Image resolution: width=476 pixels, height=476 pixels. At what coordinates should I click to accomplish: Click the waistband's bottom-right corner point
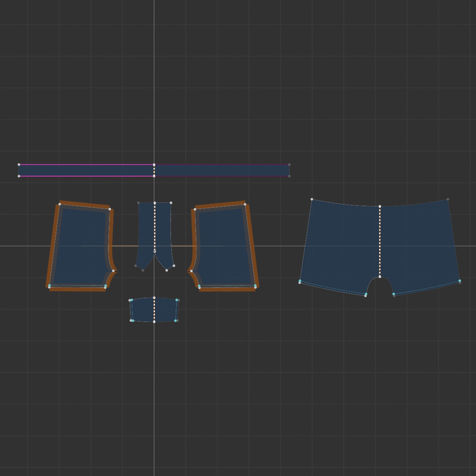click(289, 176)
